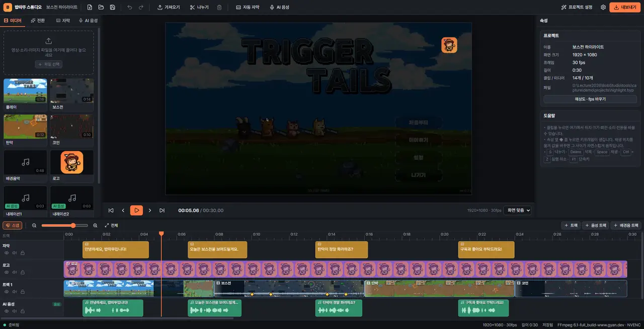Jump to the end of the video
The width and height of the screenshot is (644, 329).
[x=162, y=210]
